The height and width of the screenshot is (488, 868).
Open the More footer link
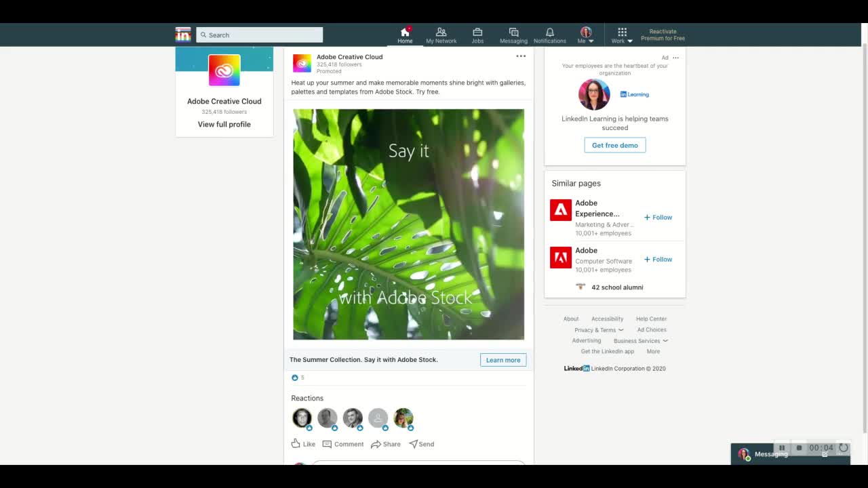[x=653, y=352]
